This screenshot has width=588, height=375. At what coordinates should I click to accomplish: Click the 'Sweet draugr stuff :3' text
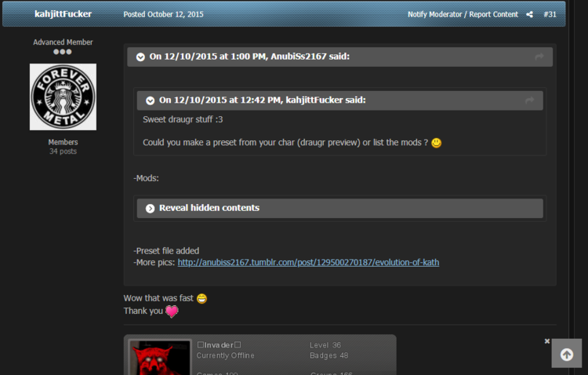[183, 119]
